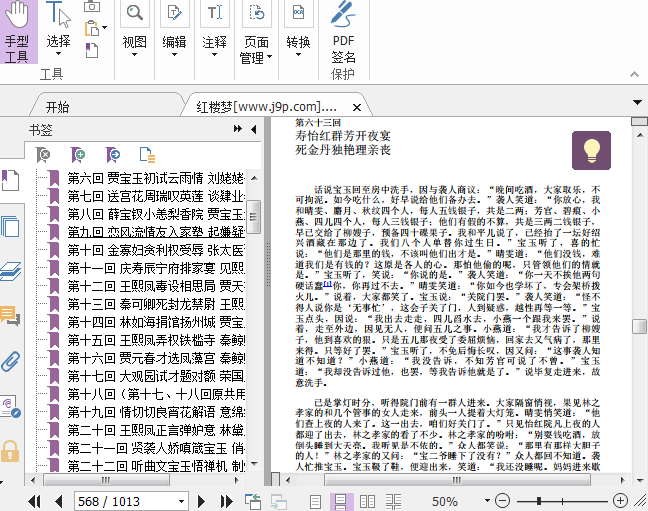Open the 50% zoom level dropdown

tap(487, 501)
